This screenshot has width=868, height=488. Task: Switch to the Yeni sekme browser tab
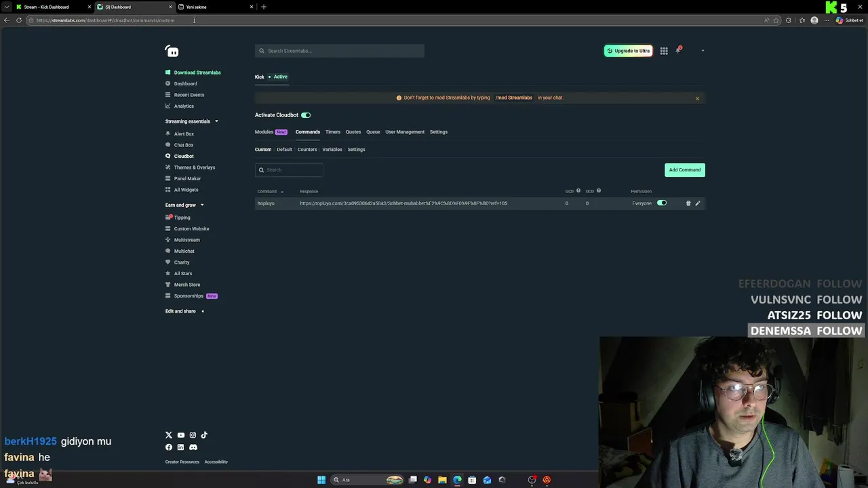point(216,7)
